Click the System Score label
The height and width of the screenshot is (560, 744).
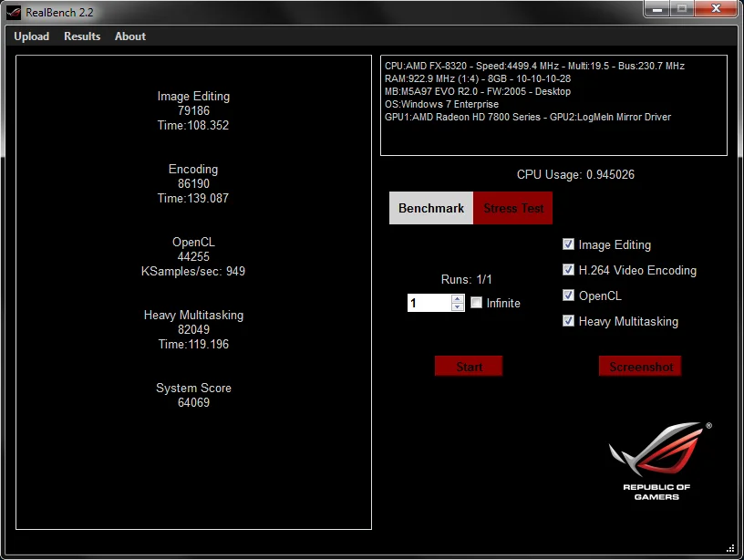[193, 389]
